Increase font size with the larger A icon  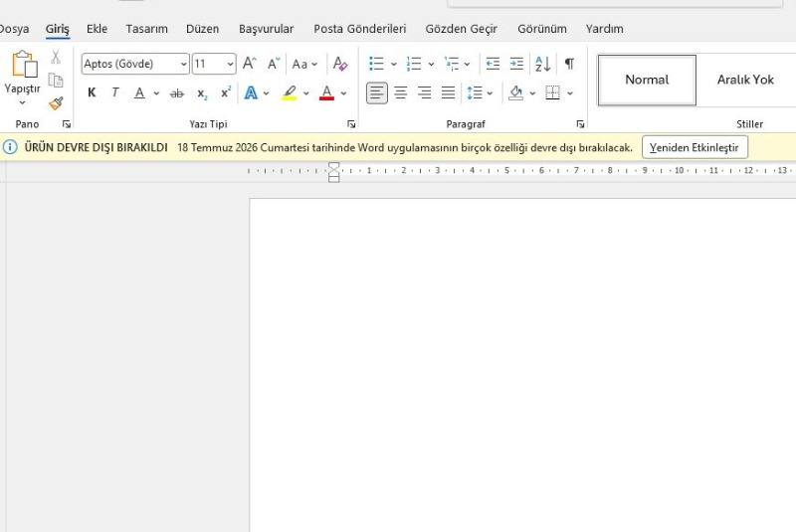click(x=250, y=64)
